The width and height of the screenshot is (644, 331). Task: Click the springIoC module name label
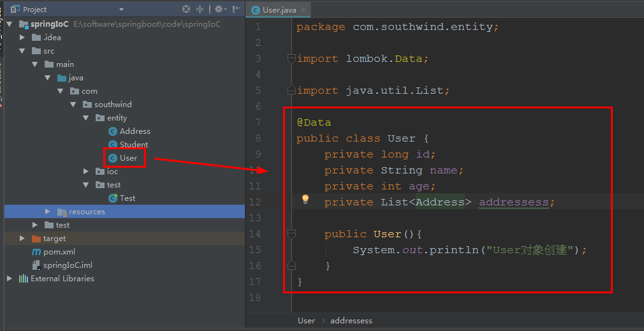49,24
